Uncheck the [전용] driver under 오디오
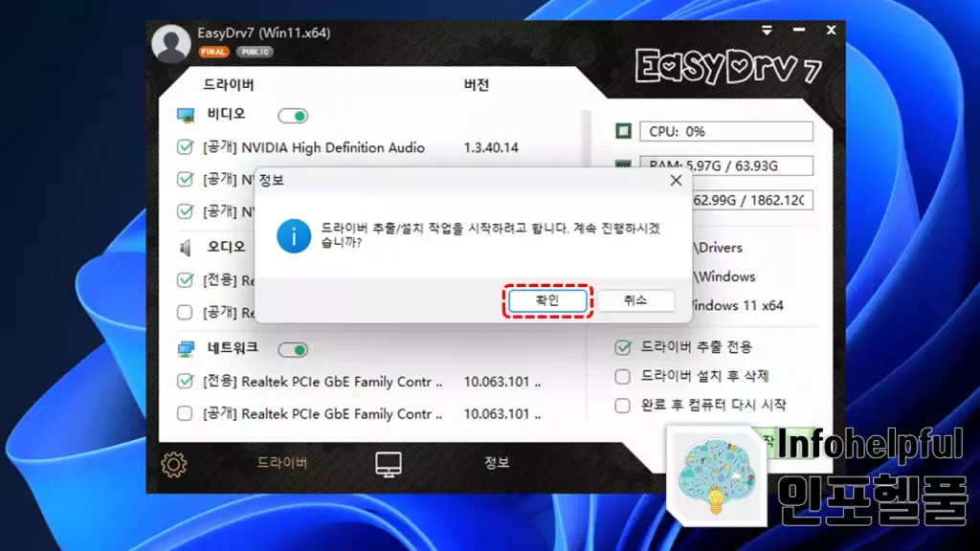This screenshot has width=980, height=551. [185, 280]
